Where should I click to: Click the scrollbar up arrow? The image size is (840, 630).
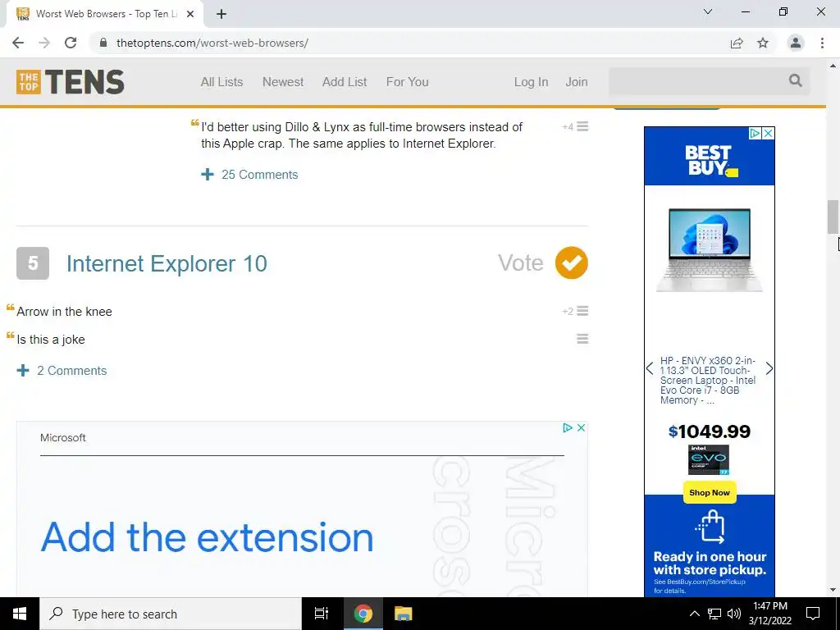[x=833, y=66]
